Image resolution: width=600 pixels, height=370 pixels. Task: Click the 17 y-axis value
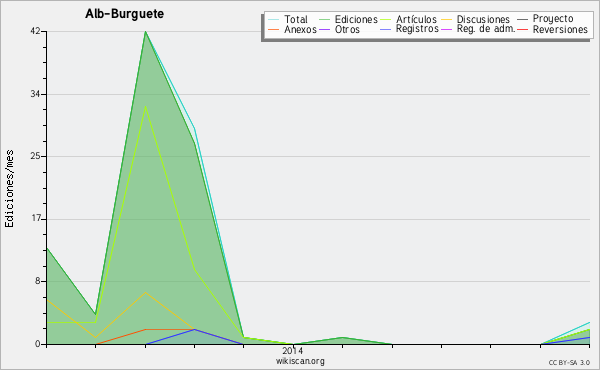pyautogui.click(x=35, y=219)
